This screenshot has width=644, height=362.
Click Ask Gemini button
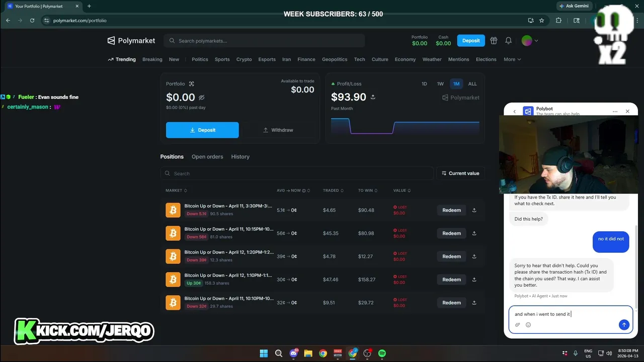(574, 6)
